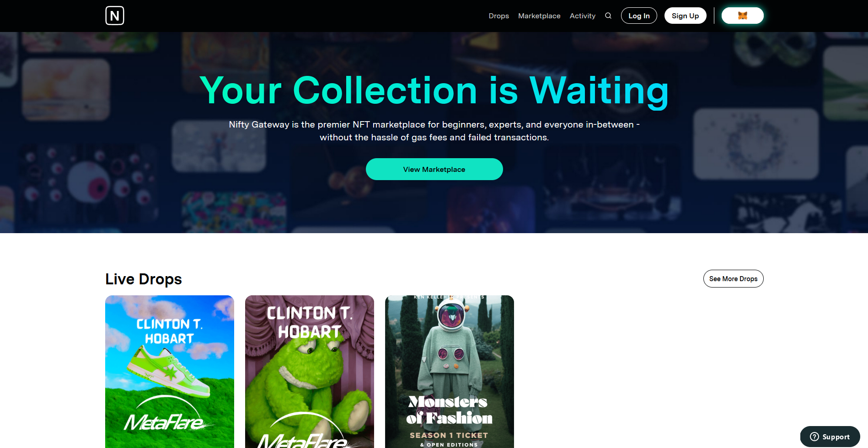Click the Your Collection is Waiting headline

[x=434, y=91]
